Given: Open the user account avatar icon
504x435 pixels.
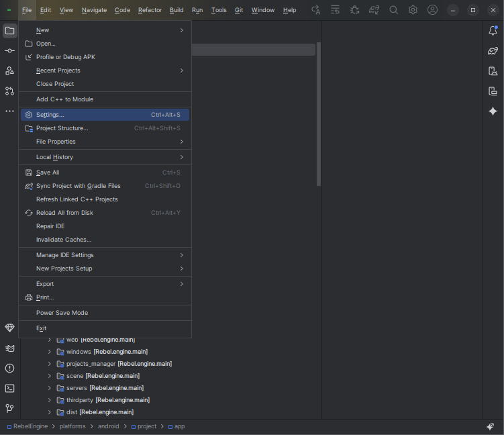Looking at the screenshot, I should click(x=432, y=10).
